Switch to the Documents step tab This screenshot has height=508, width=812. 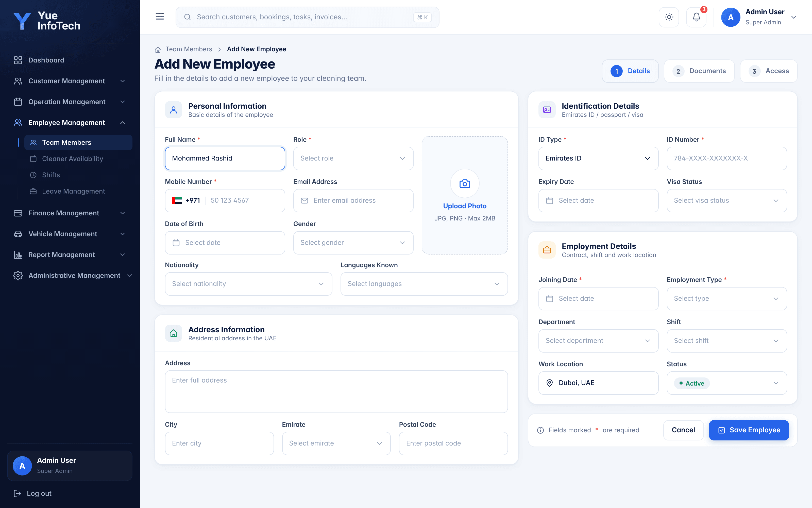pos(699,71)
